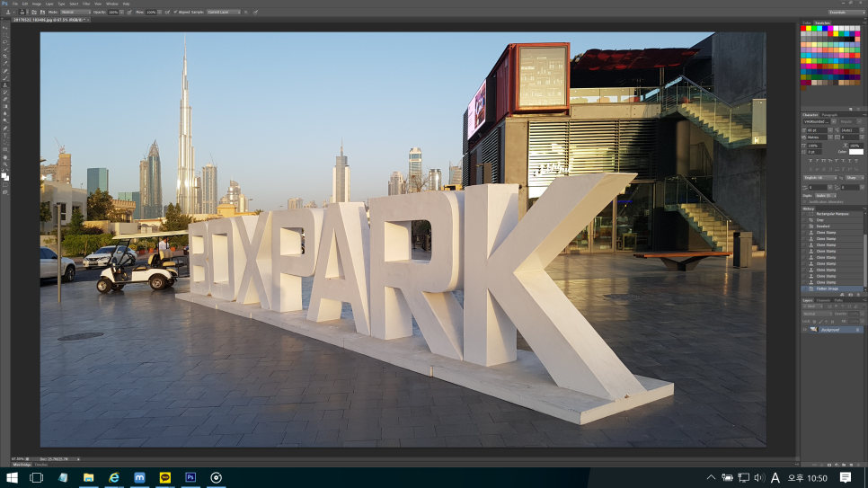Screen dimensions: 868x488
Task: Open the clone stamp Mode dropdown
Action: (75, 13)
